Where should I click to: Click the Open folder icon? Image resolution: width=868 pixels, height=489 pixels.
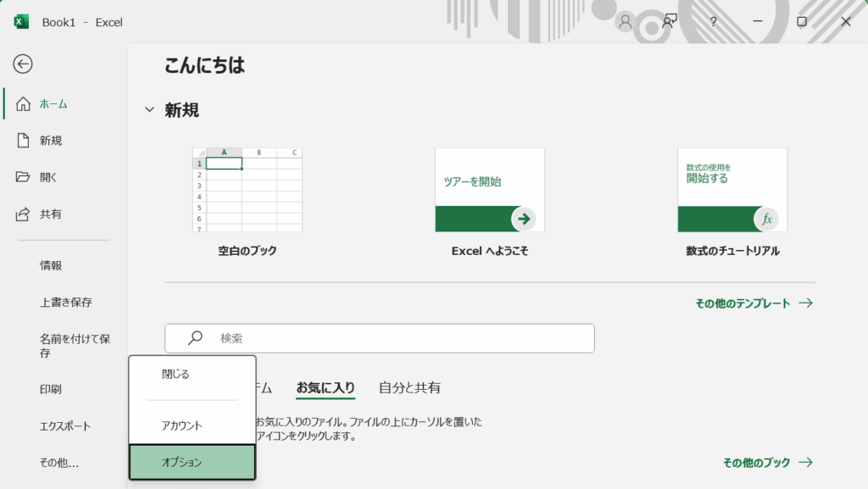tap(23, 177)
